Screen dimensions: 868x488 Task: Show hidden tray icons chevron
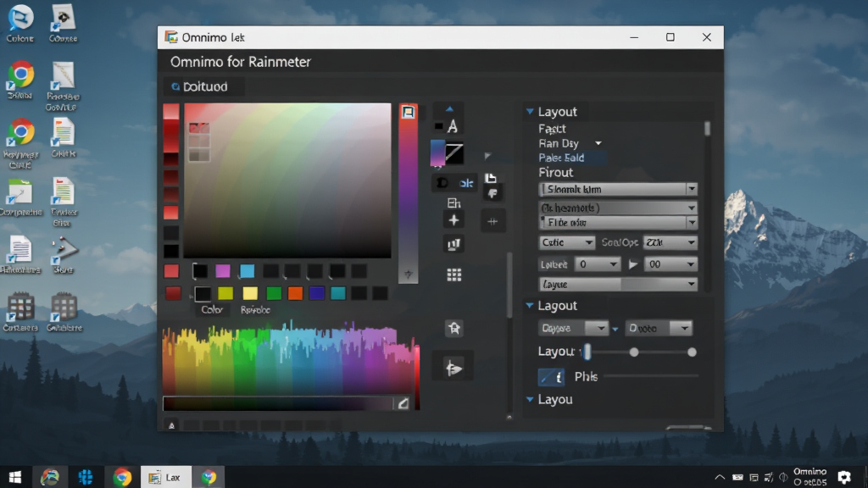720,477
